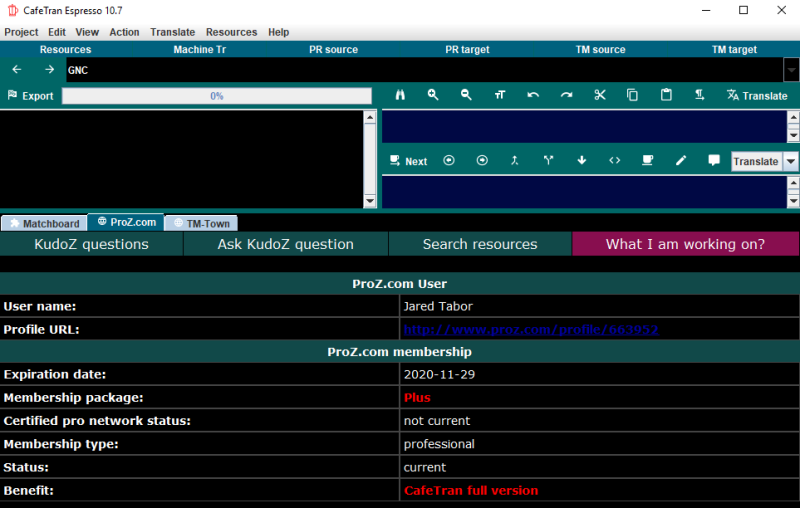
Task: Click the lower dark blue target text box
Action: click(x=585, y=192)
